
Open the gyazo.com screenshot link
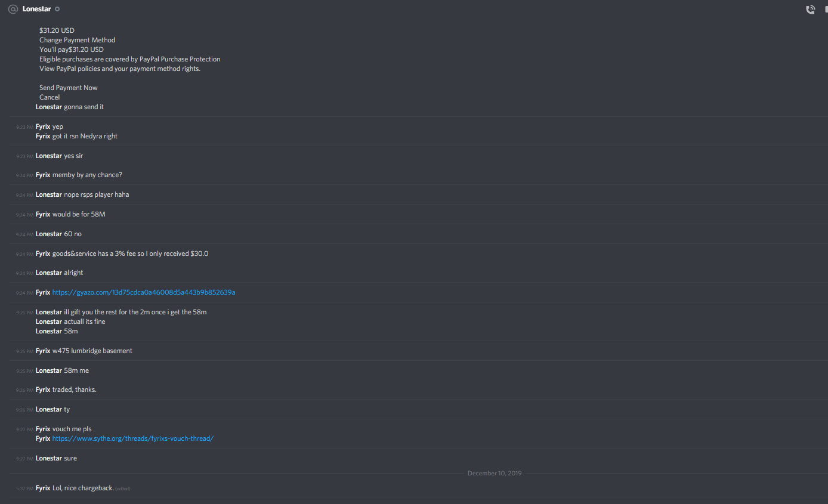[x=144, y=292]
